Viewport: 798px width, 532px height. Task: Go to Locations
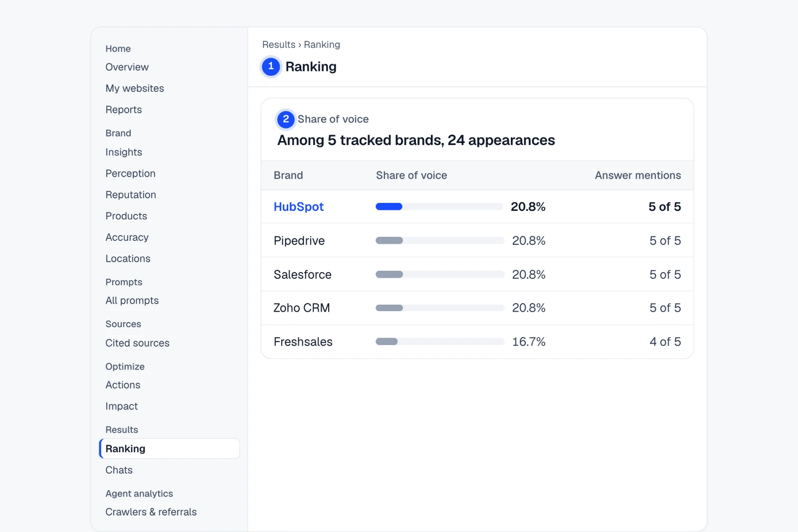pos(128,259)
